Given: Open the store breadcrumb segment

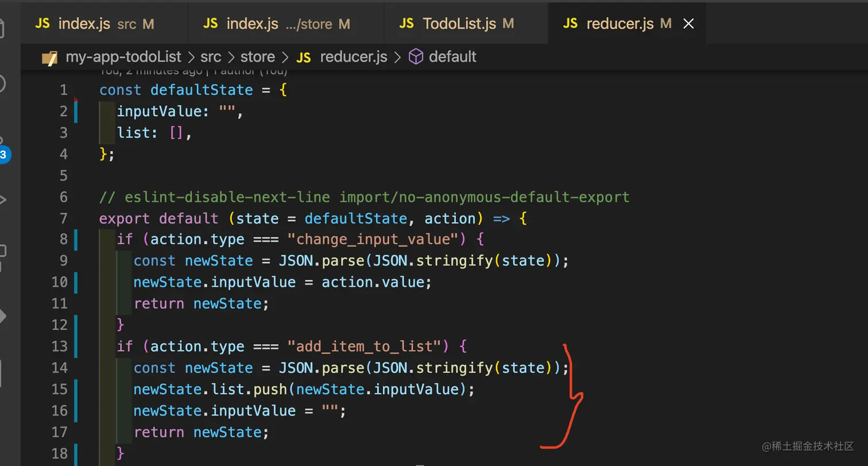Looking at the screenshot, I should click(x=258, y=57).
